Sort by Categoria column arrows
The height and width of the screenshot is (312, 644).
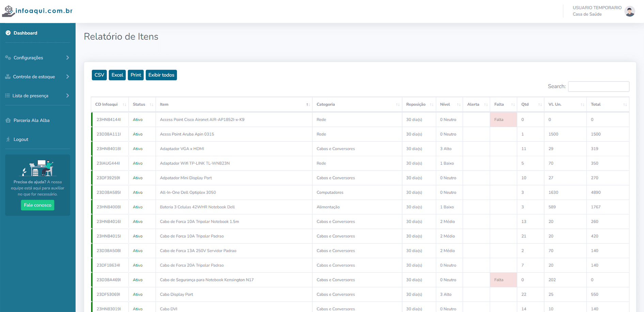(x=398, y=105)
